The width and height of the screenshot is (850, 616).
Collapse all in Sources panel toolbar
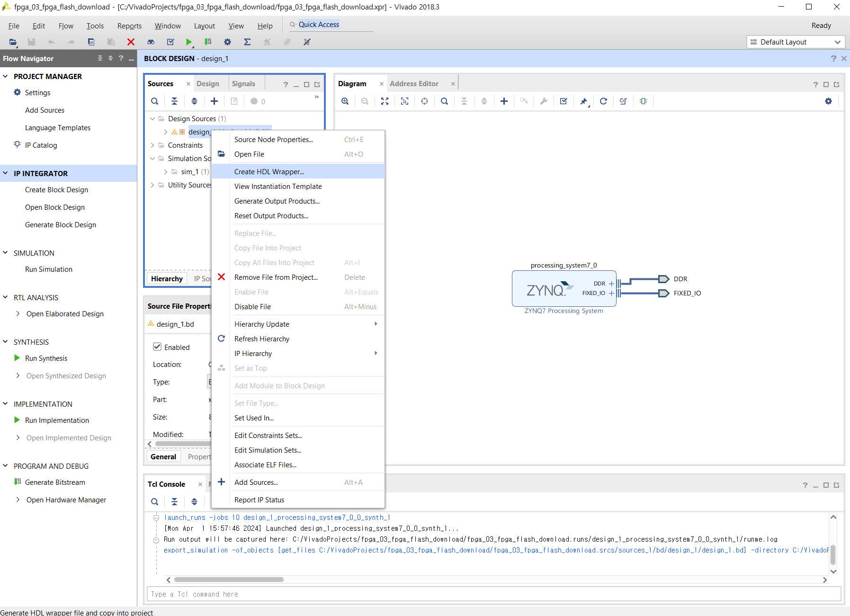coord(174,101)
